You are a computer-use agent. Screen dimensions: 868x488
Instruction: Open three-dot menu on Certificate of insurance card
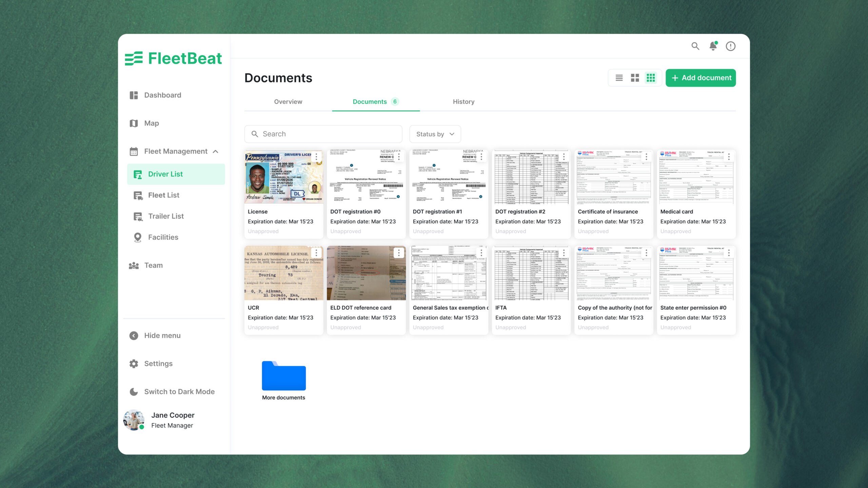click(646, 157)
